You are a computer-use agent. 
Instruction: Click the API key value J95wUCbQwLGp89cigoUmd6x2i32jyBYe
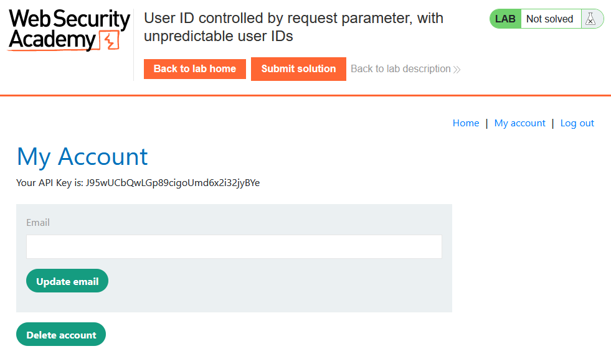click(x=173, y=183)
